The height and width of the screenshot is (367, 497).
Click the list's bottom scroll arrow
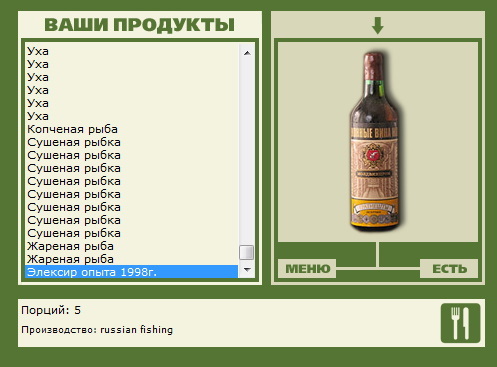[x=247, y=269]
